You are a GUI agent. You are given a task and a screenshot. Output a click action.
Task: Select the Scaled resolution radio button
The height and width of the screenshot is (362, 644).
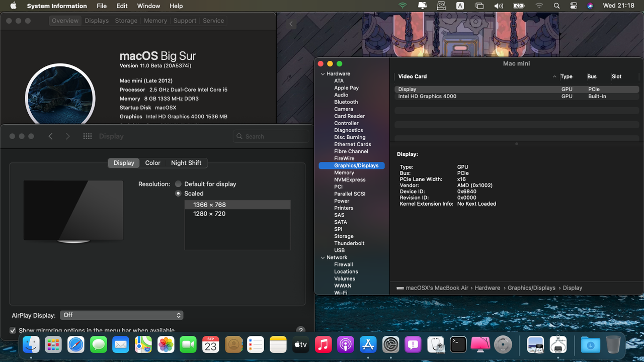tap(178, 194)
